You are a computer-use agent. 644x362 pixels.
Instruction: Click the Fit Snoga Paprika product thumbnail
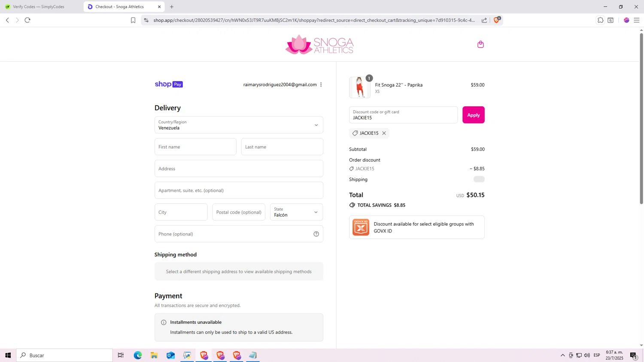click(360, 87)
